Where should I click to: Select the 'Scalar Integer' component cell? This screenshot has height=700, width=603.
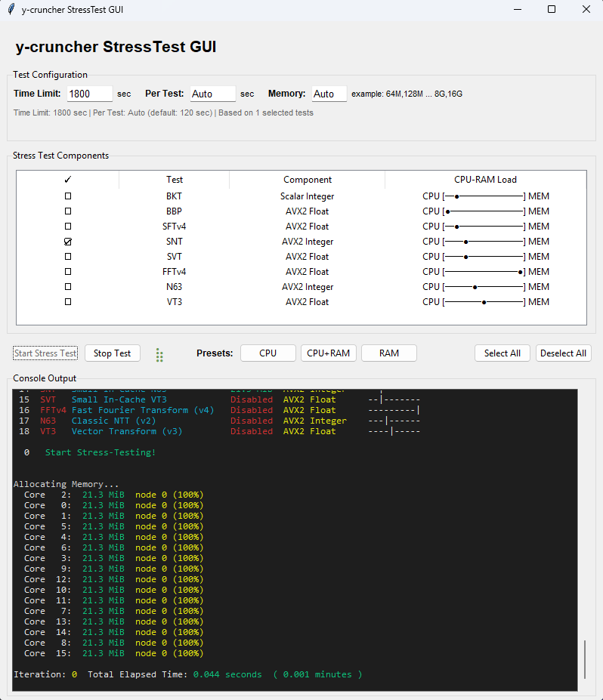click(x=308, y=196)
